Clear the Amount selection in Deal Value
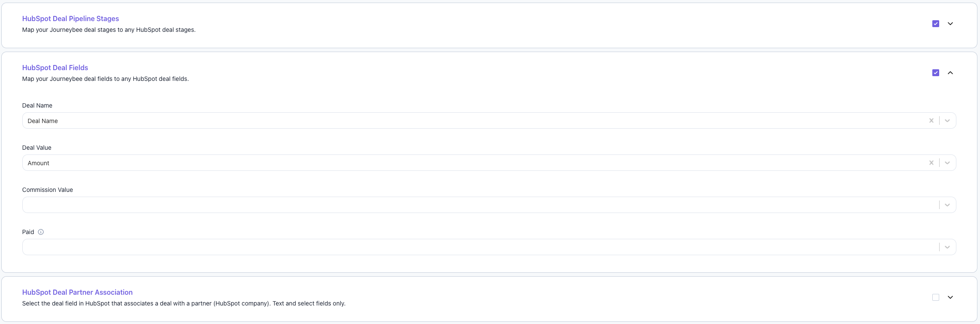Image resolution: width=980 pixels, height=324 pixels. [931, 163]
